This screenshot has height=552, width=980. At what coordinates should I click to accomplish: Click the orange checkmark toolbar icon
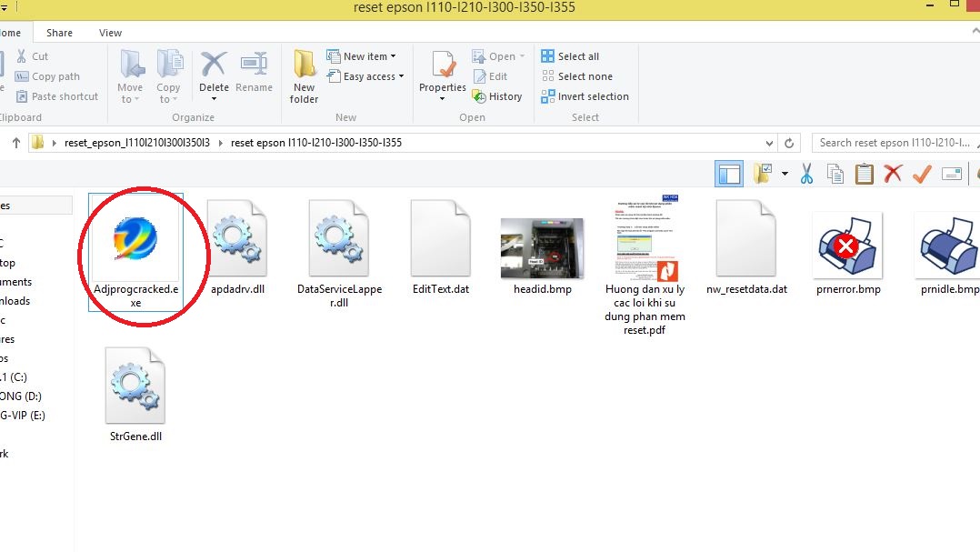(922, 174)
